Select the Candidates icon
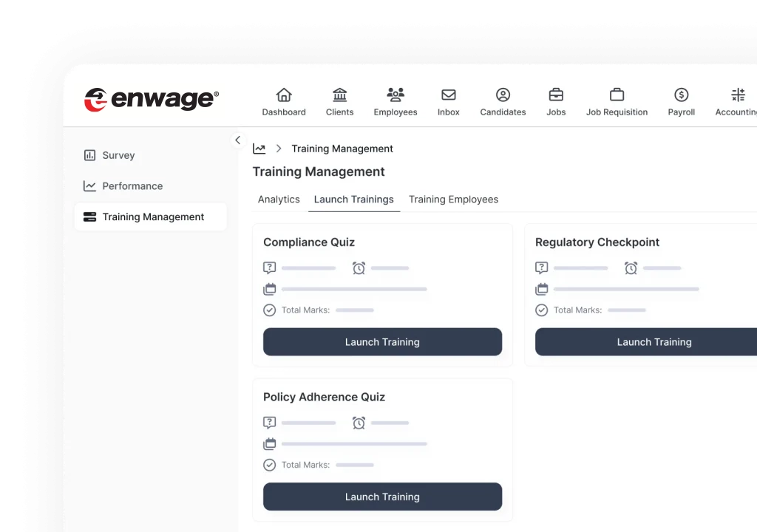The image size is (757, 532). [x=503, y=95]
